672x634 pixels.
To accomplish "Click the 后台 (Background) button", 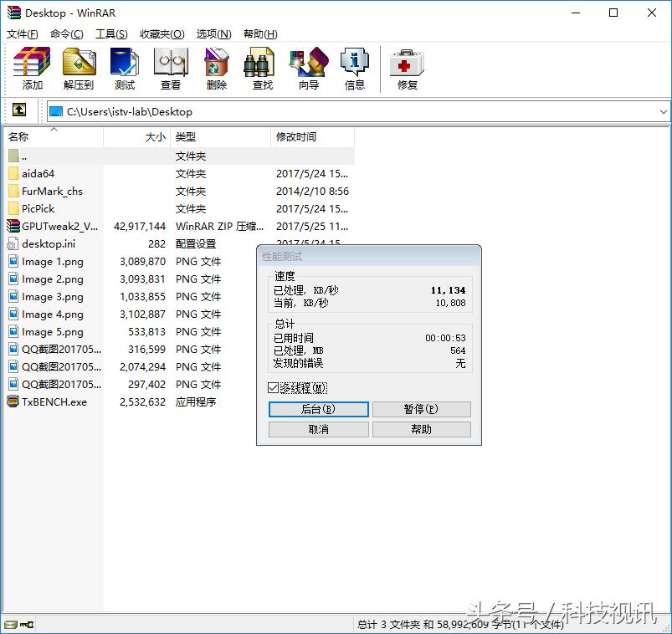I will point(318,409).
